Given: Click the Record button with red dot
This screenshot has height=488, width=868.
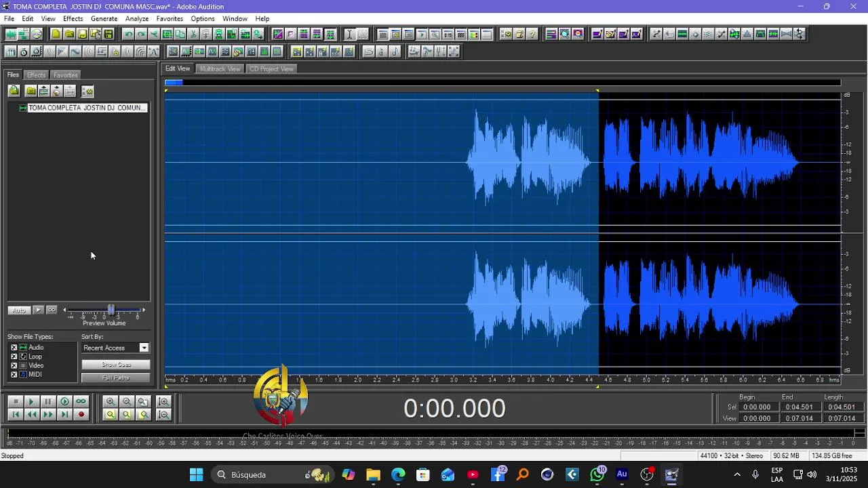Looking at the screenshot, I should coord(81,414).
